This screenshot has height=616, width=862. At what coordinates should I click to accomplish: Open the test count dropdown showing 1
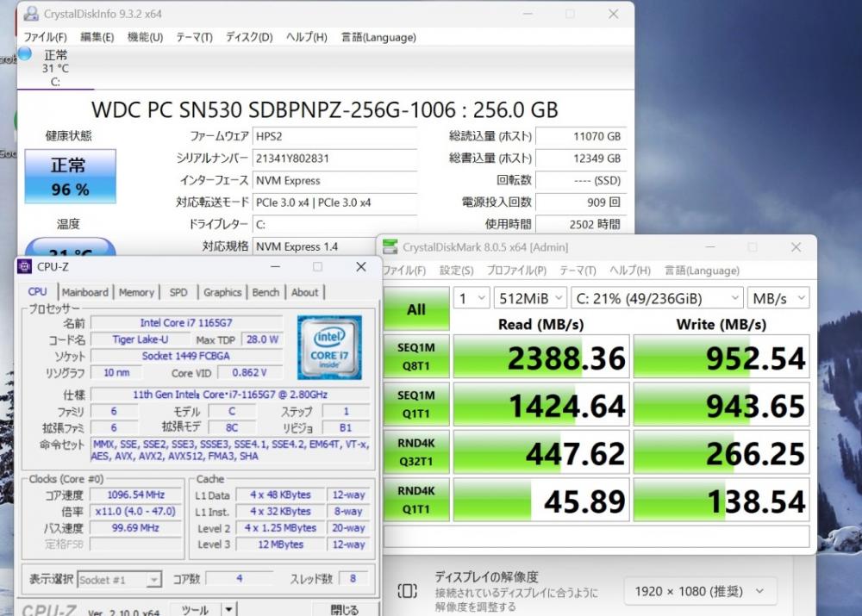pyautogui.click(x=472, y=298)
